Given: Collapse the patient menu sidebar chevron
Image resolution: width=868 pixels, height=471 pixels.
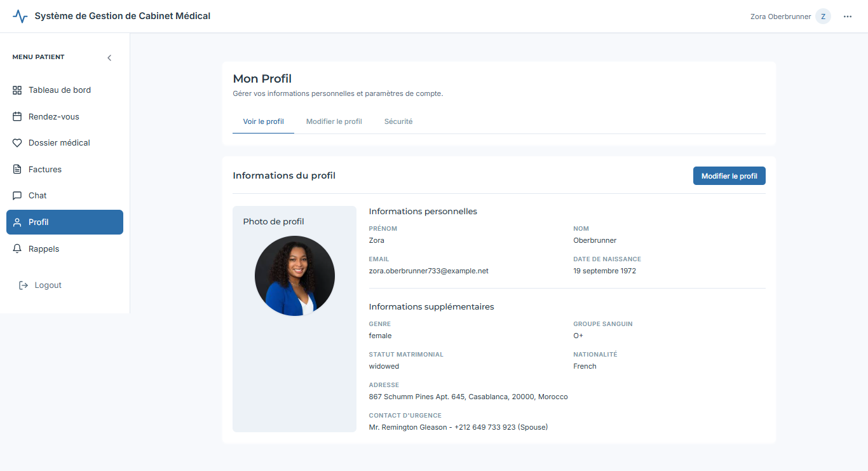Looking at the screenshot, I should (109, 58).
